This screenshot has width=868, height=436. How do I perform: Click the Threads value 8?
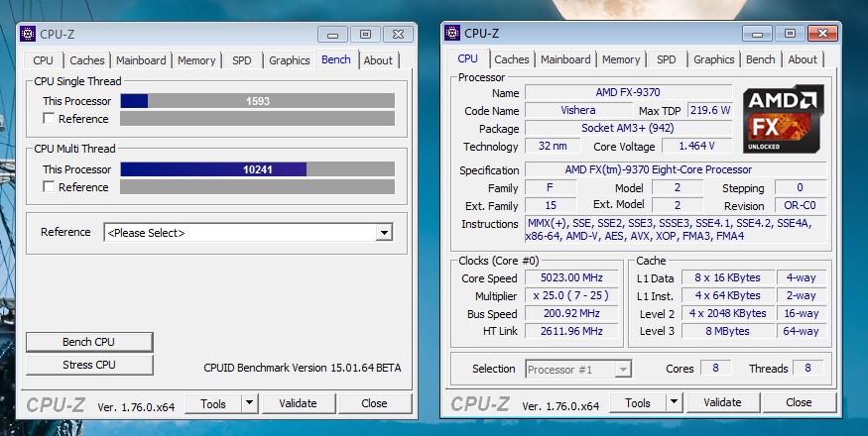click(x=808, y=368)
